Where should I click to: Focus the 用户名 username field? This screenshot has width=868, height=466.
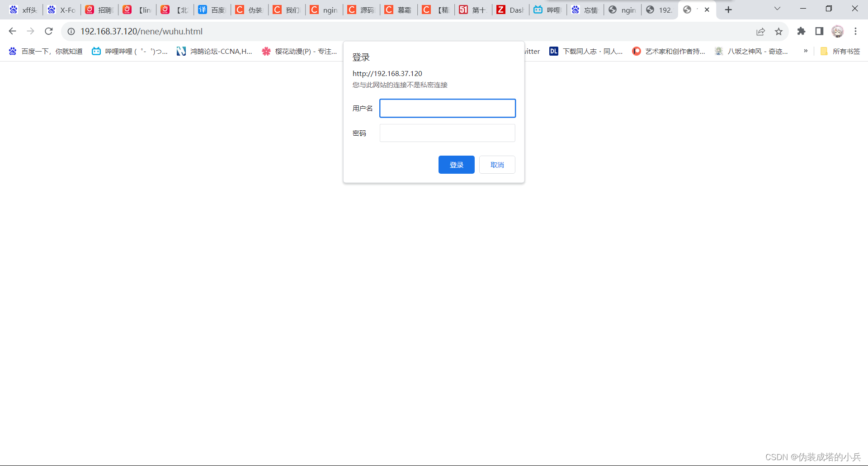click(448, 108)
